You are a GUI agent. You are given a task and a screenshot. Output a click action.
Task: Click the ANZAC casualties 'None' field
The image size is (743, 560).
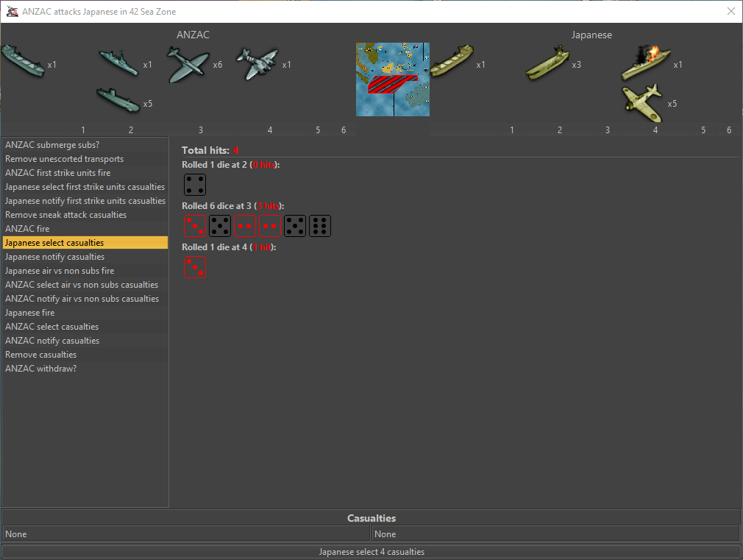tap(185, 534)
